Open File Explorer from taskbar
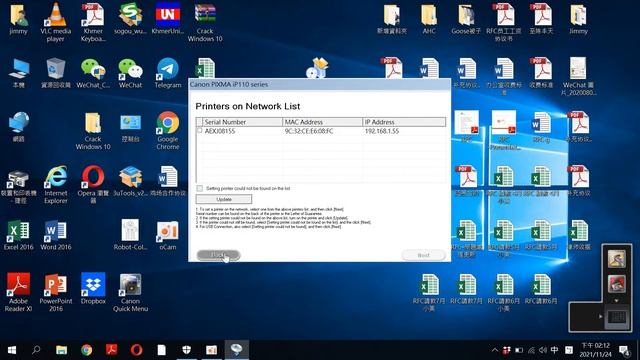 click(x=61, y=350)
